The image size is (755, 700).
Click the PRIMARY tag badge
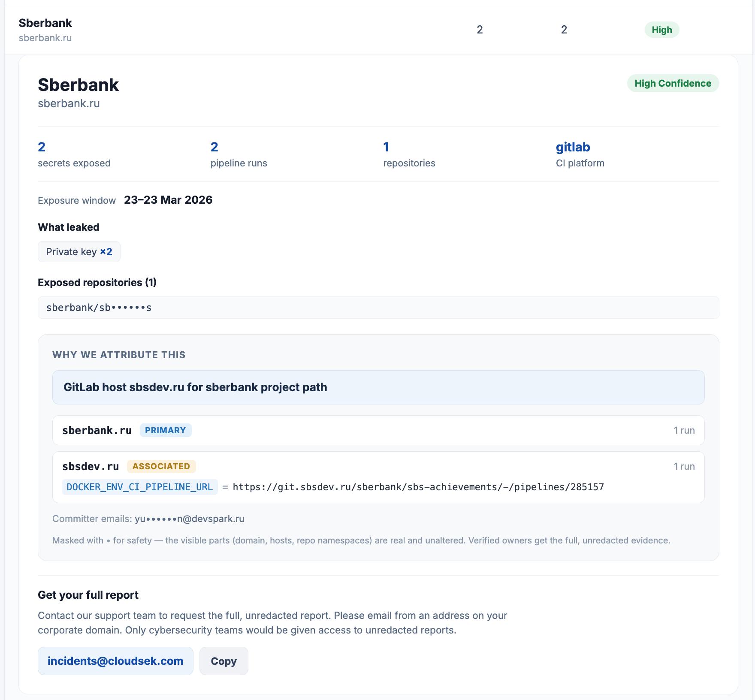(x=166, y=430)
